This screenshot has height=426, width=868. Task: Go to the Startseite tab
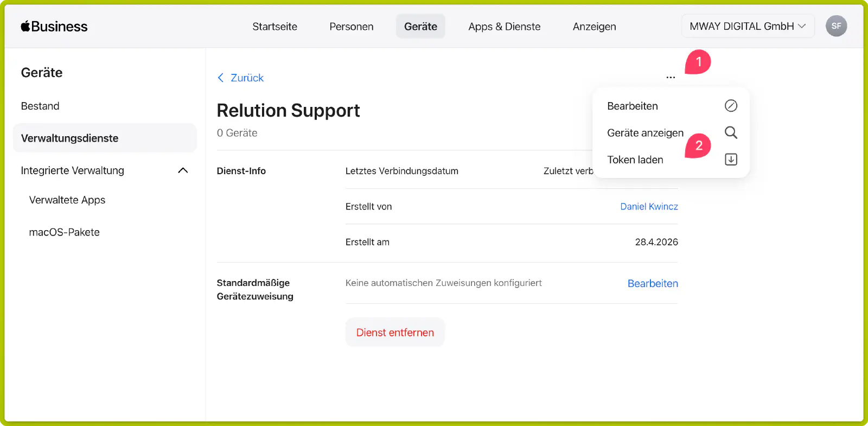pos(275,27)
